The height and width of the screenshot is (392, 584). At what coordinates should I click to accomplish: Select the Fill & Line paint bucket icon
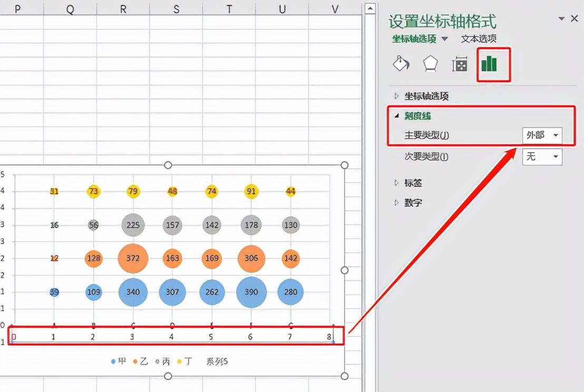[x=401, y=63]
